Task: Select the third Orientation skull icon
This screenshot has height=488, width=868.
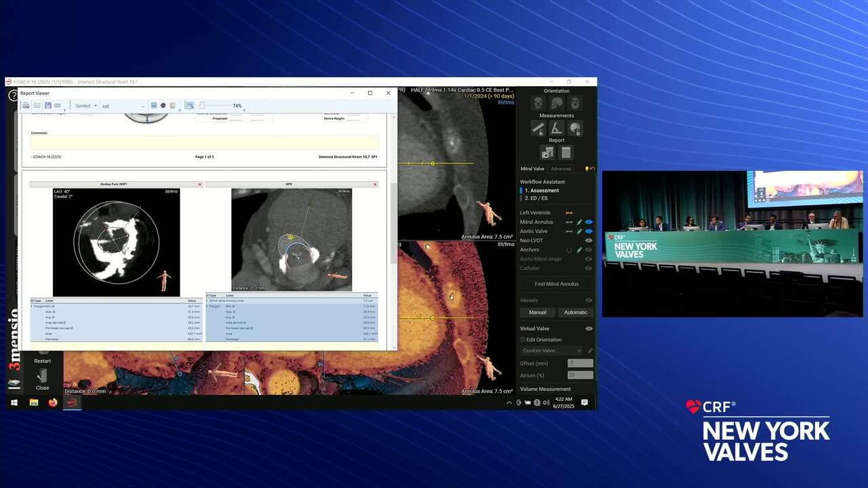Action: (575, 104)
